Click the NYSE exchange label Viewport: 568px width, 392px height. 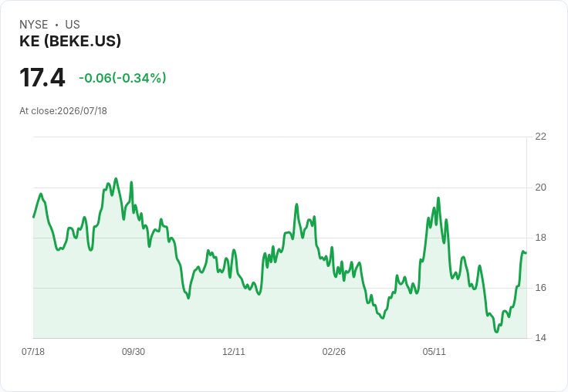pos(34,25)
